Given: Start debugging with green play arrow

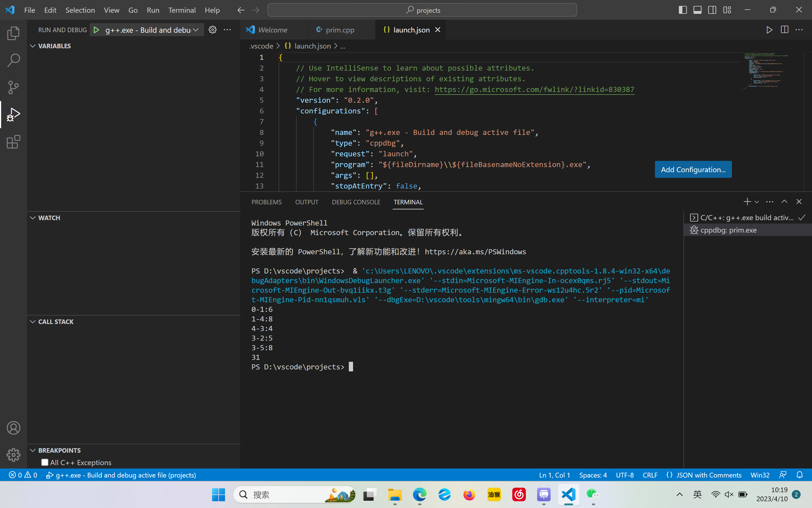Looking at the screenshot, I should (96, 30).
